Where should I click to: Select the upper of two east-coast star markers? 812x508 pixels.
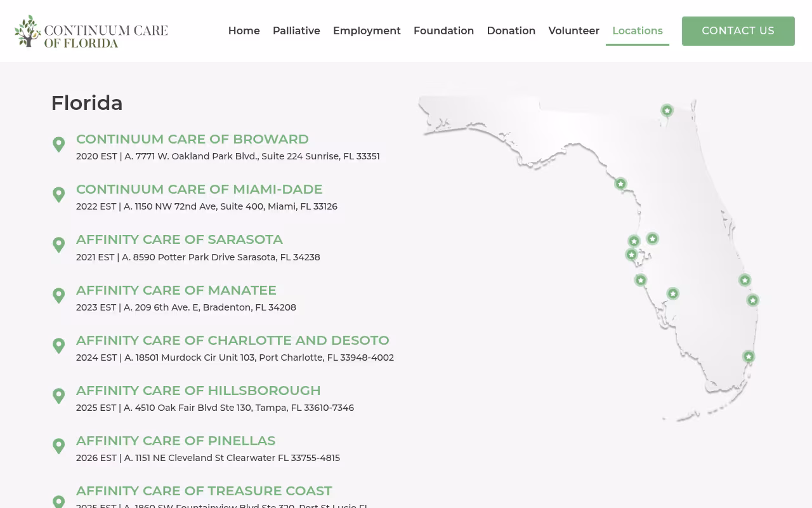pyautogui.click(x=745, y=280)
